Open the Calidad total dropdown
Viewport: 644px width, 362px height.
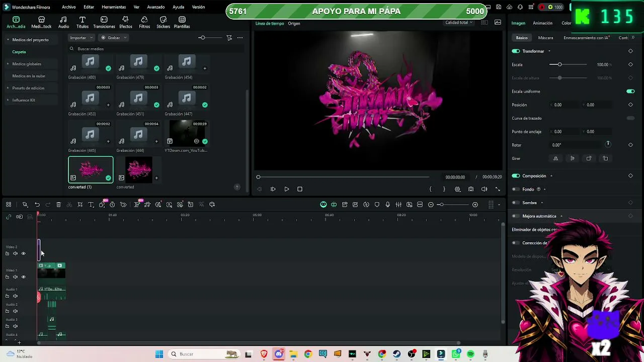[459, 23]
